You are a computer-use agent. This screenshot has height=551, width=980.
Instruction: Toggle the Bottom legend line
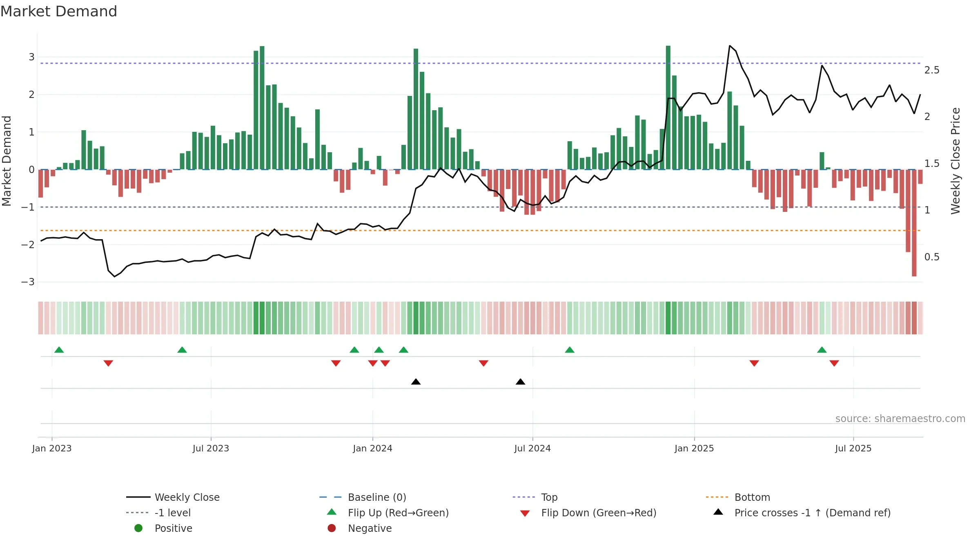(717, 497)
